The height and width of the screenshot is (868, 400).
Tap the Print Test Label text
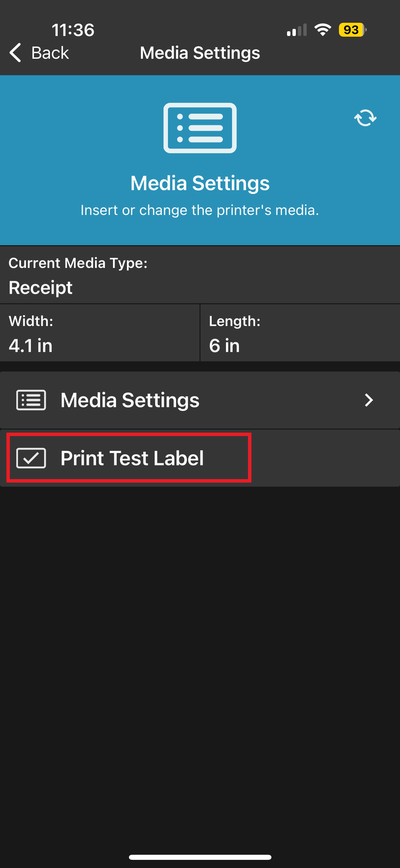point(132,458)
